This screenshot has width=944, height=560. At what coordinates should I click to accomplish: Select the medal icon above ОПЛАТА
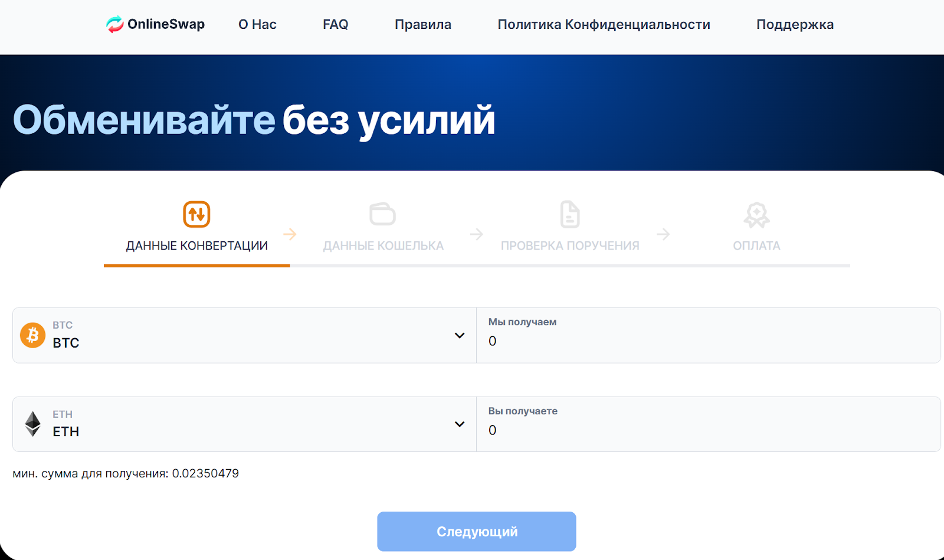[x=756, y=215]
